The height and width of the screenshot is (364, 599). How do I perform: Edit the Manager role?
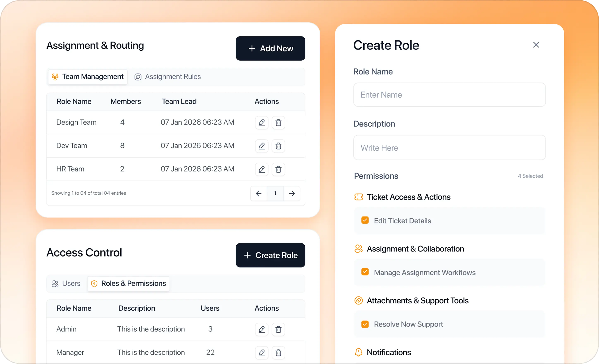click(262, 353)
